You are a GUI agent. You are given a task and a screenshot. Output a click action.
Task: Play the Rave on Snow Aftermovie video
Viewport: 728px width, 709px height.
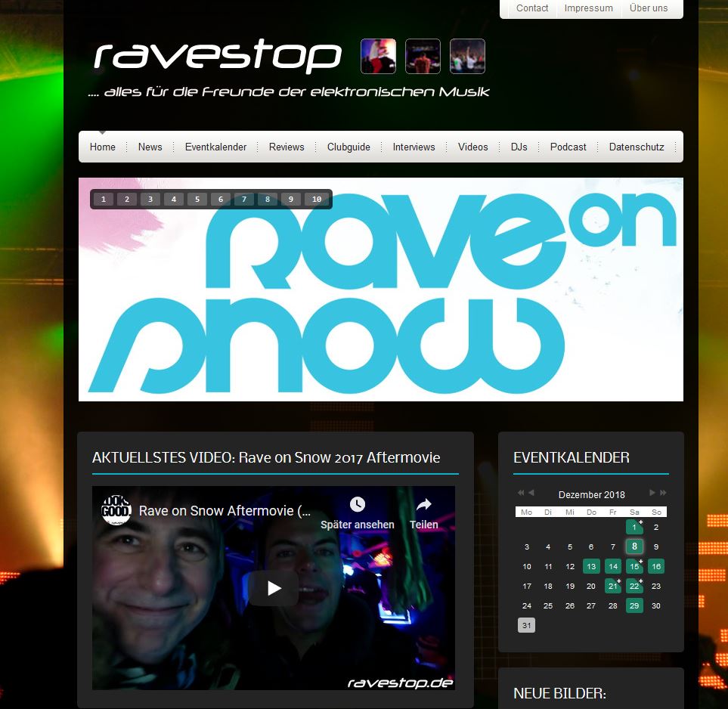point(273,587)
